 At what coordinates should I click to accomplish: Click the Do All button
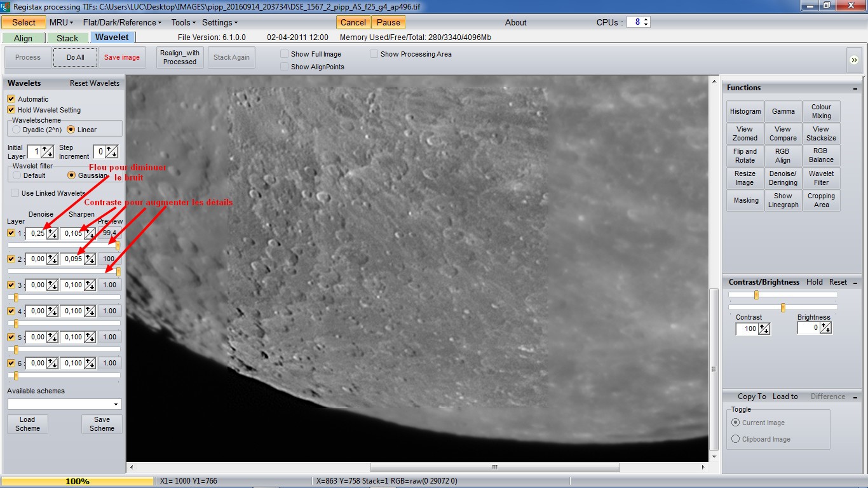click(75, 57)
